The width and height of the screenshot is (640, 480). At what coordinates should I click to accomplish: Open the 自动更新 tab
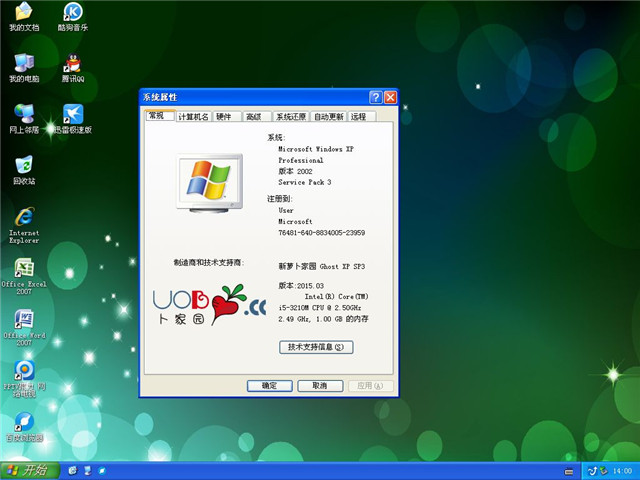coord(329,117)
